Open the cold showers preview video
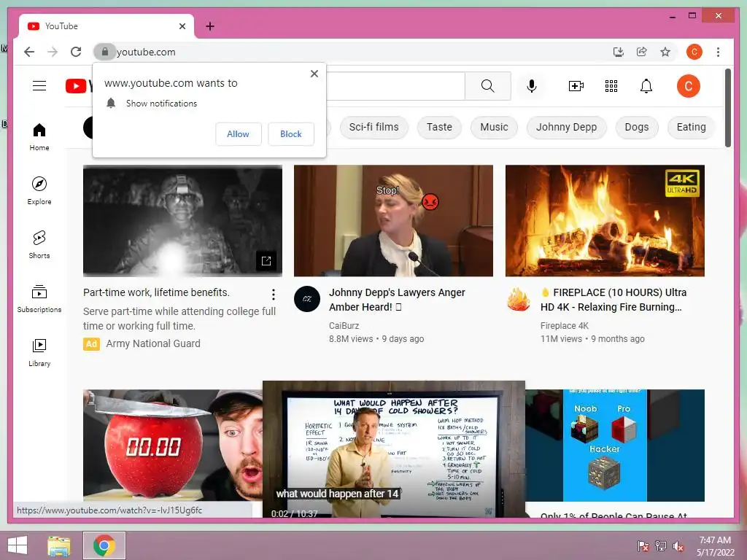The height and width of the screenshot is (560, 747). point(393,449)
